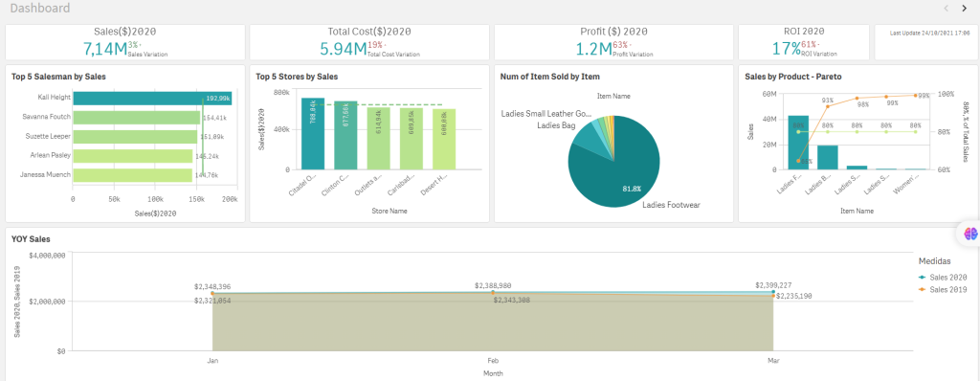Click the Dashboard sheet title
The height and width of the screenshot is (381, 980).
point(40,8)
